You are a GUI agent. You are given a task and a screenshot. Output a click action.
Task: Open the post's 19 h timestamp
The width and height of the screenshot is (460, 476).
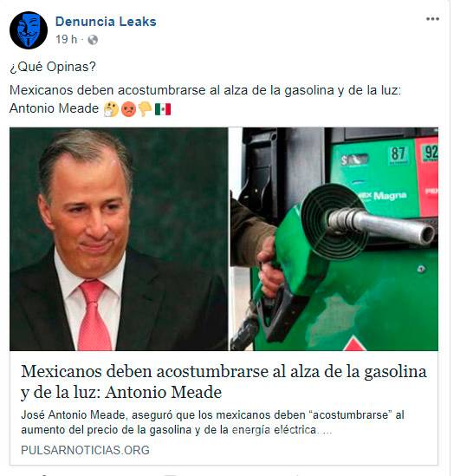(66, 40)
